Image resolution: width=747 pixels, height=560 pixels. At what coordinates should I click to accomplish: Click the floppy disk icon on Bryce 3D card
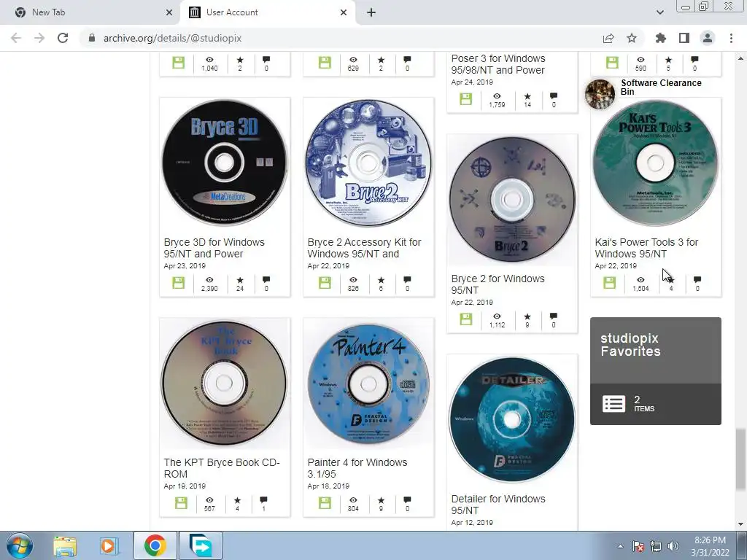point(179,283)
